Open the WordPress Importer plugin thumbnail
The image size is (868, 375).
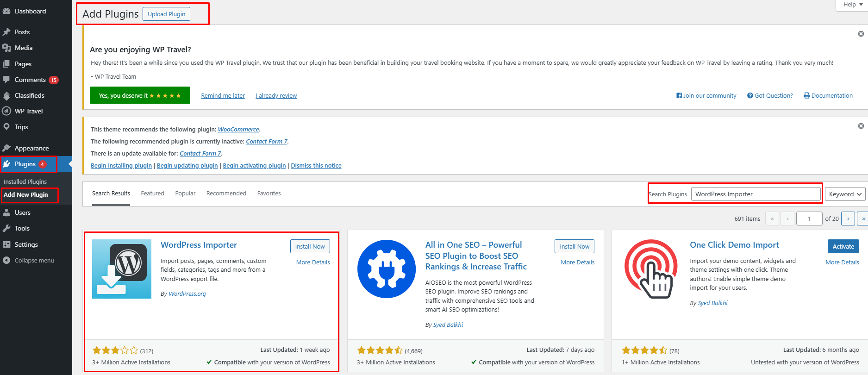122,269
